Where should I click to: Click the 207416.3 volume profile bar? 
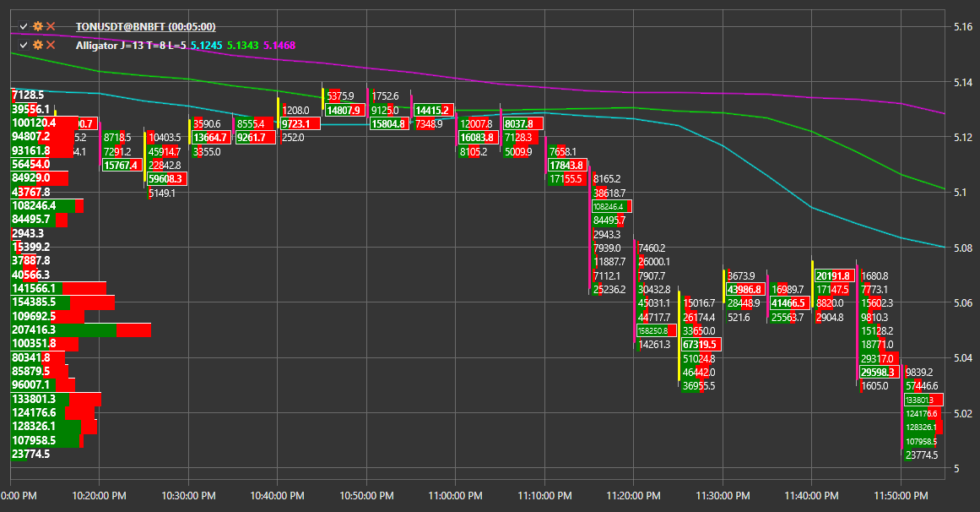pos(81,330)
